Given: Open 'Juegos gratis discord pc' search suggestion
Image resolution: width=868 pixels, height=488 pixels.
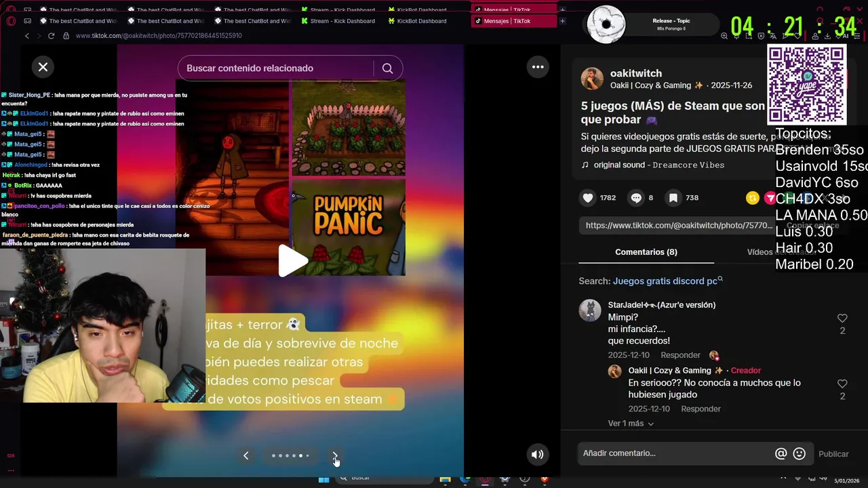Looking at the screenshot, I should 667,281.
